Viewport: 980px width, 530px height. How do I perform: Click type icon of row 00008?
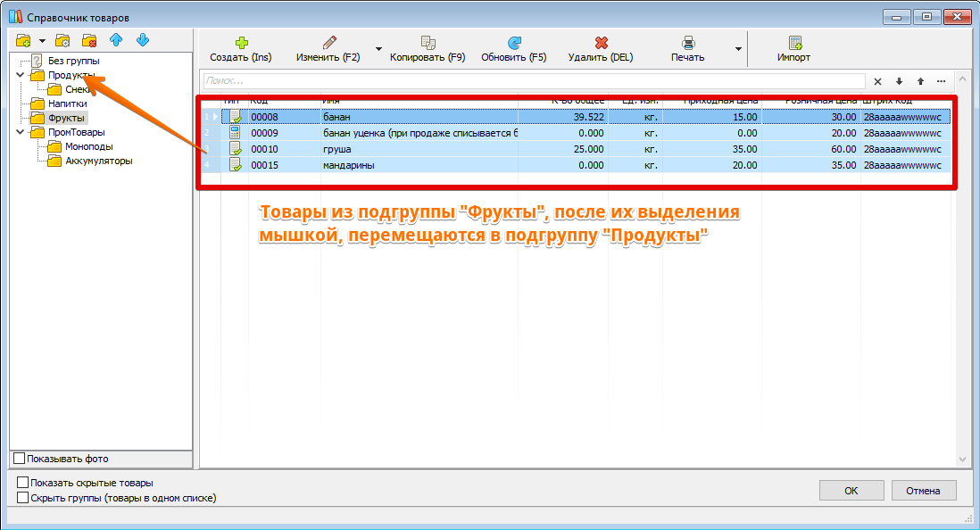[235, 117]
